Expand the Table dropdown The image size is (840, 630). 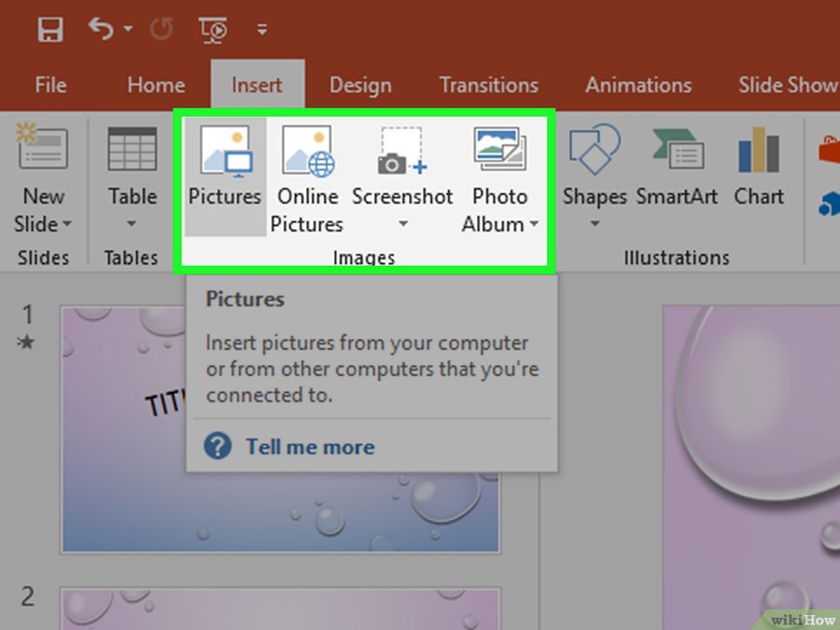click(132, 223)
